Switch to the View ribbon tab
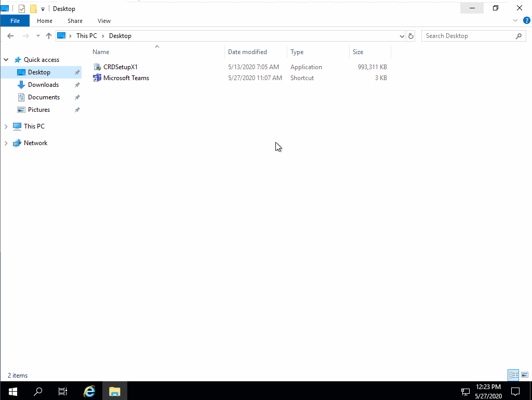This screenshot has width=532, height=400. point(104,21)
